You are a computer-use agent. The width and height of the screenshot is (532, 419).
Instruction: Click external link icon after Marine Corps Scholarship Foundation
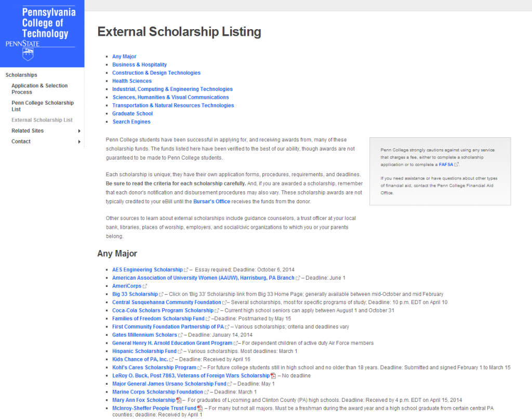click(x=206, y=392)
